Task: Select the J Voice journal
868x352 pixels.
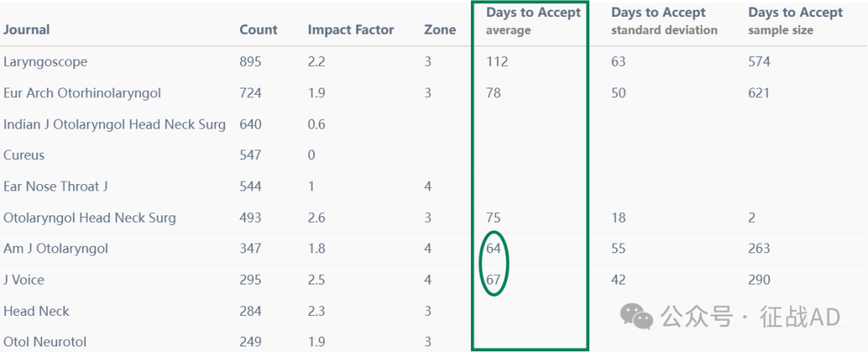Action: [24, 280]
